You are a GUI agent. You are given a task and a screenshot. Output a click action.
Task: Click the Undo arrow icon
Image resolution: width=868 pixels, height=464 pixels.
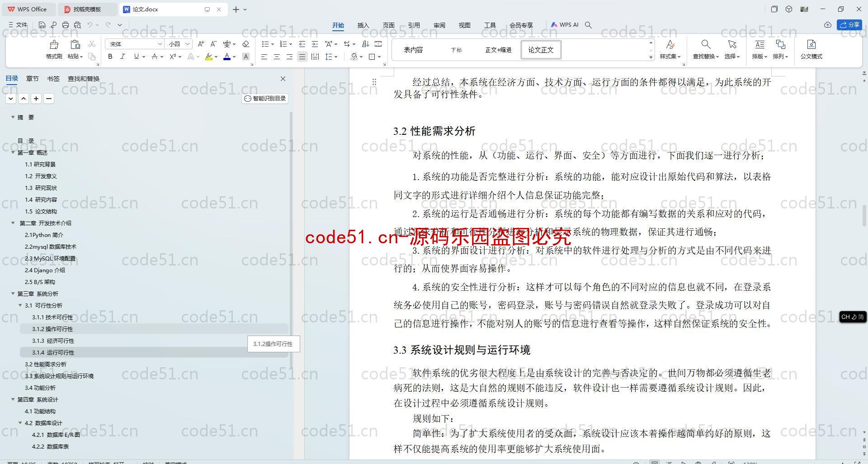point(90,25)
